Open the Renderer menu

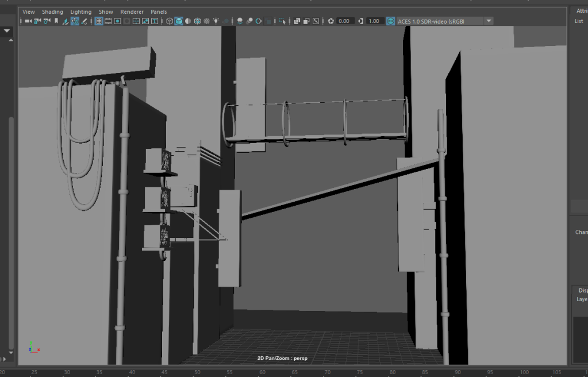point(132,11)
